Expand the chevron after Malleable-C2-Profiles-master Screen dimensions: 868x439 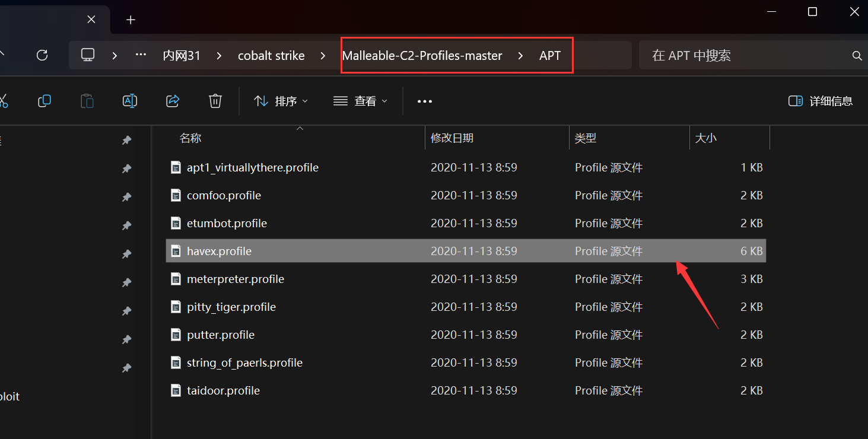(520, 56)
